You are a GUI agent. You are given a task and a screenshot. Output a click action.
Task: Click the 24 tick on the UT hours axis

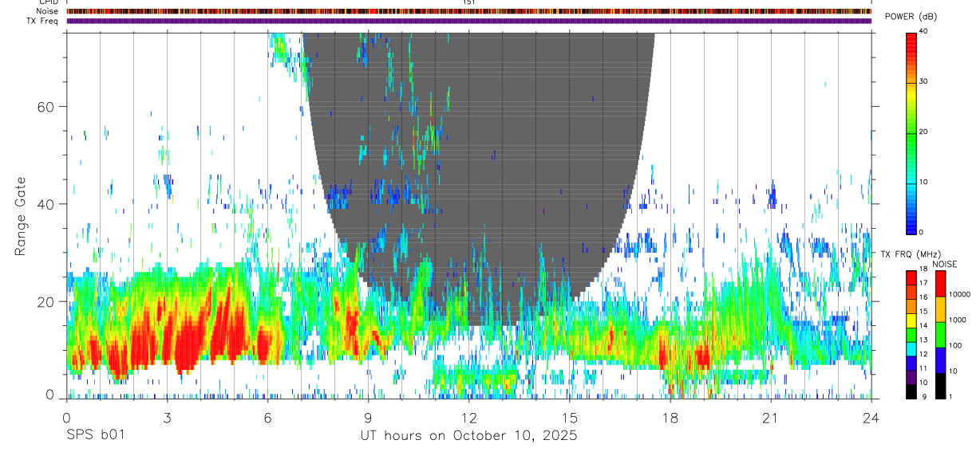[871, 417]
